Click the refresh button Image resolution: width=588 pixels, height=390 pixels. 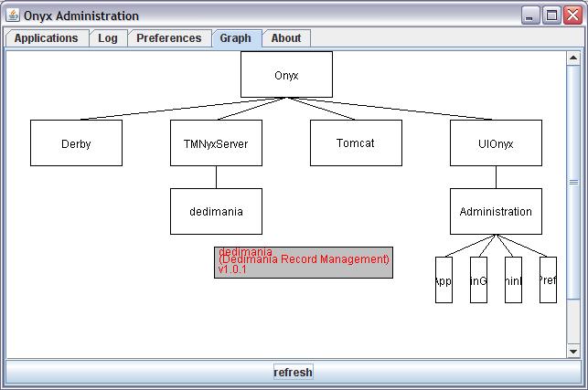[x=294, y=372]
